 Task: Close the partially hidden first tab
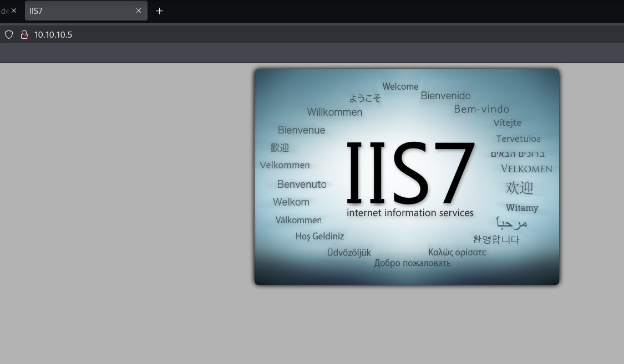[14, 11]
